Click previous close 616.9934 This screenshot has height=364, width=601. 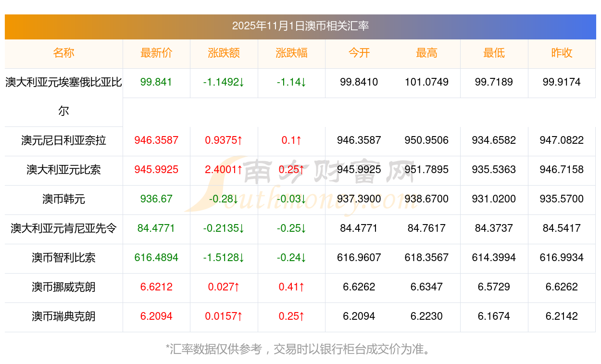tap(562, 258)
